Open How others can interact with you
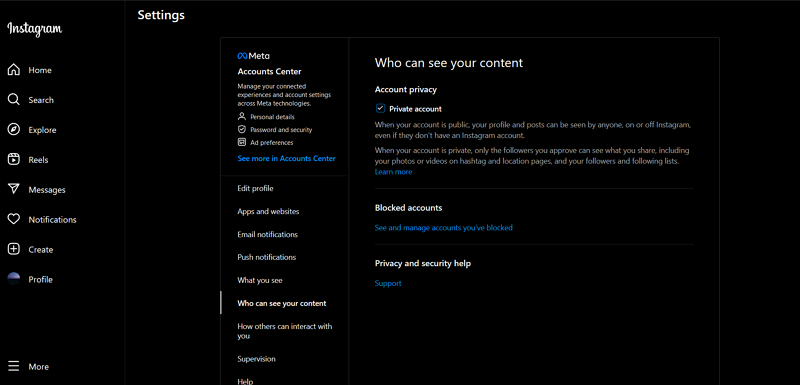The height and width of the screenshot is (385, 800). (x=285, y=331)
